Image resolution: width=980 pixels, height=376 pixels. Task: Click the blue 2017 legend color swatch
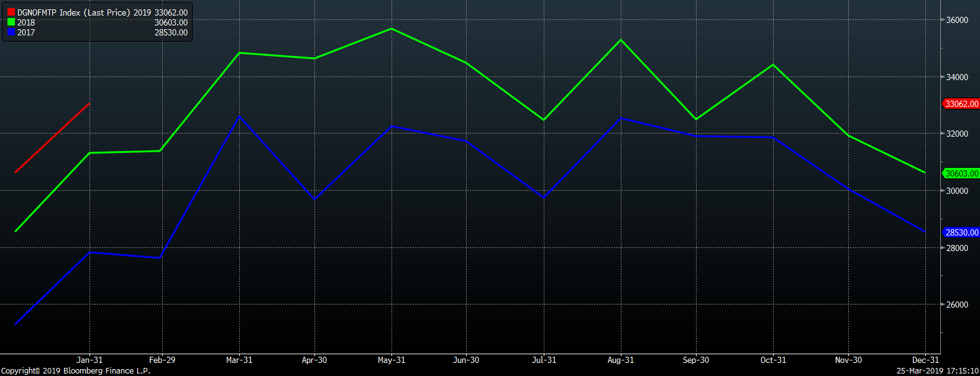[x=11, y=32]
